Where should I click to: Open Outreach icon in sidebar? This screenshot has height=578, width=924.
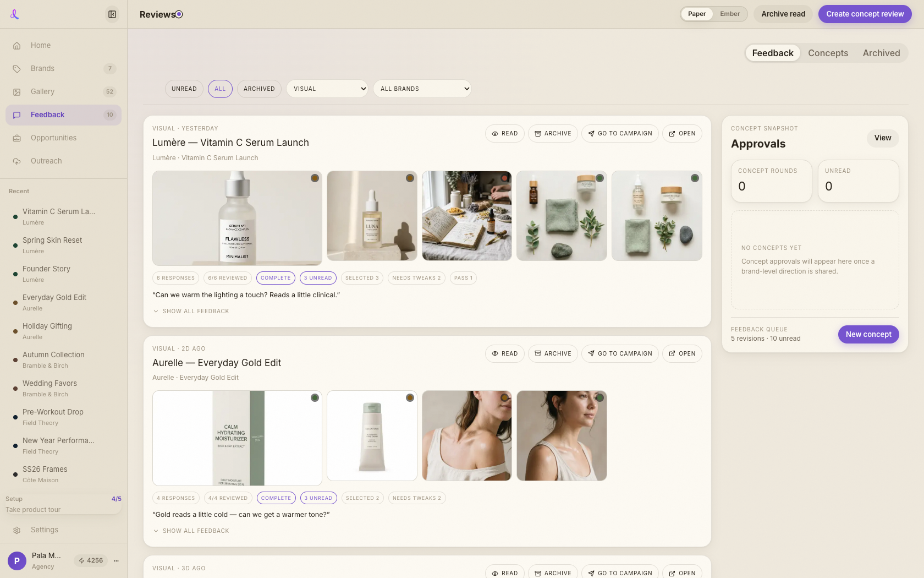pos(17,161)
